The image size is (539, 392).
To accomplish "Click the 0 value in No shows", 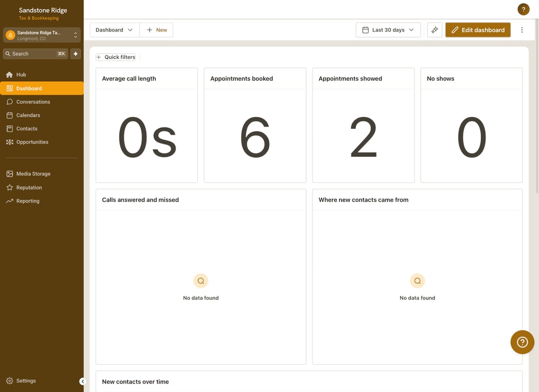I will click(x=472, y=137).
